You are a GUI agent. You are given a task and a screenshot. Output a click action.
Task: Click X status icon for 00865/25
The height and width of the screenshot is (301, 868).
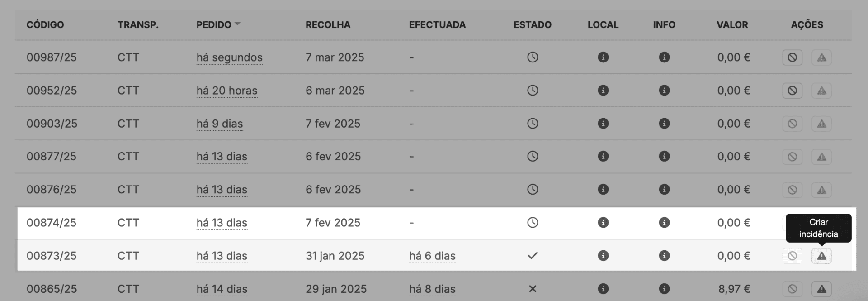point(533,289)
